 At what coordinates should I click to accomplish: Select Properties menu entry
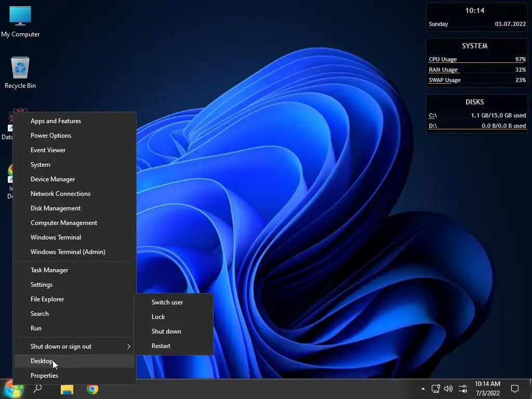75,376
